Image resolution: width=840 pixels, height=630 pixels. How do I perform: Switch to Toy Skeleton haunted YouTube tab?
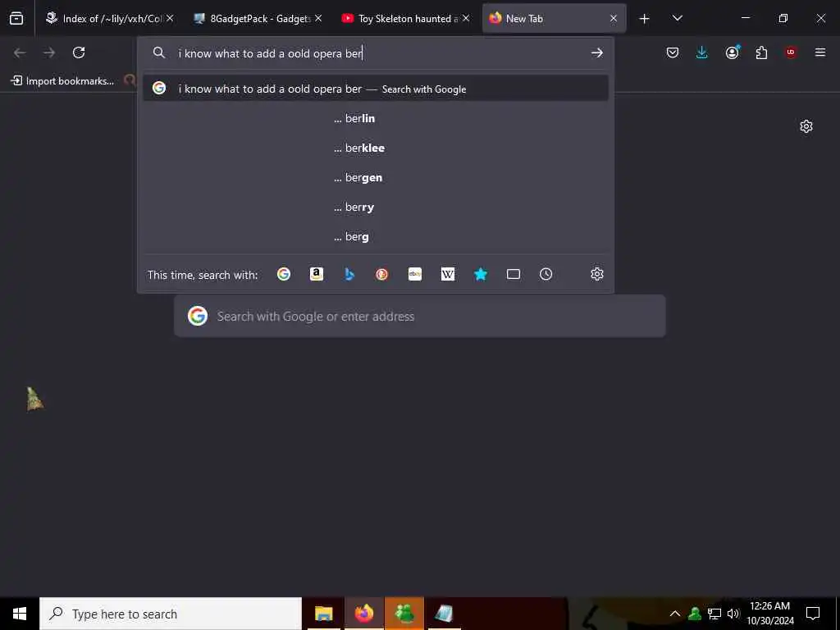400,18
